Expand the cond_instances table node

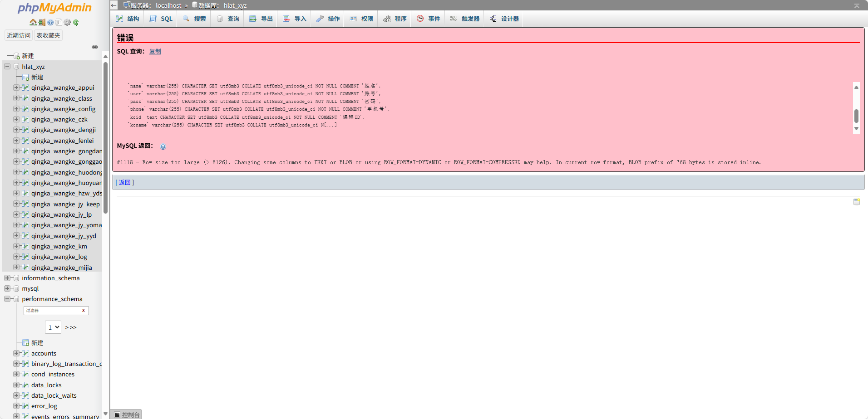point(16,374)
